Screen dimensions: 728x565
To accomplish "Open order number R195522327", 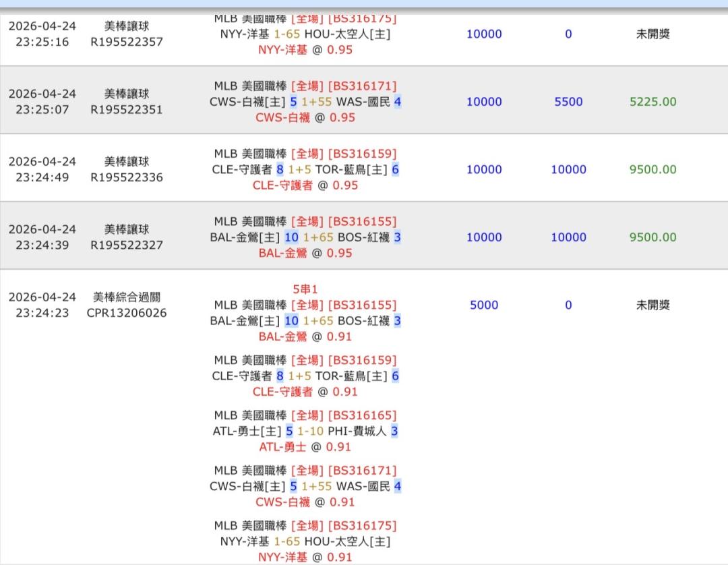I will 127,245.
